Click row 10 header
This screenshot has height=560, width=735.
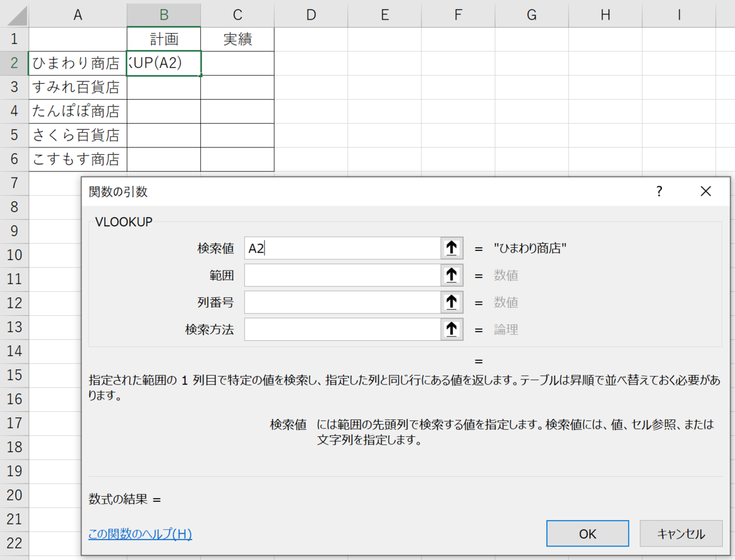point(13,255)
